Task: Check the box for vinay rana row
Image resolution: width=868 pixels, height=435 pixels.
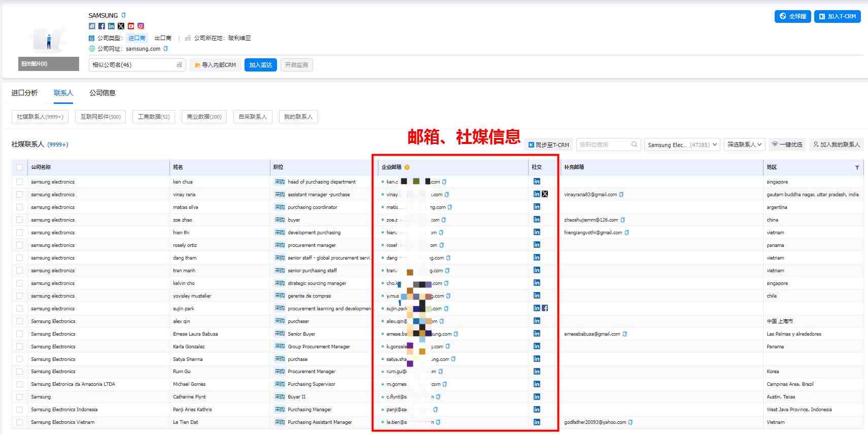Action: [x=19, y=194]
